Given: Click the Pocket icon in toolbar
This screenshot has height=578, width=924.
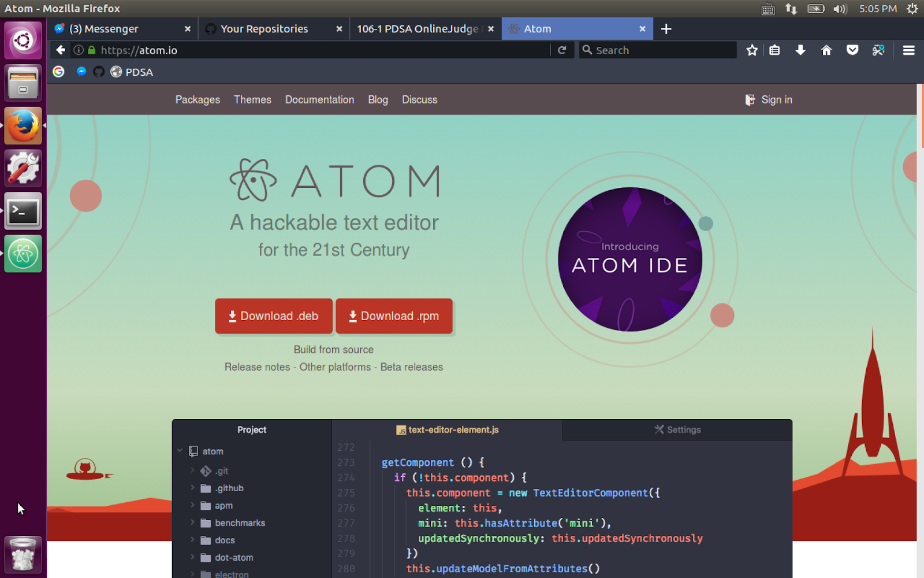Looking at the screenshot, I should click(x=852, y=50).
